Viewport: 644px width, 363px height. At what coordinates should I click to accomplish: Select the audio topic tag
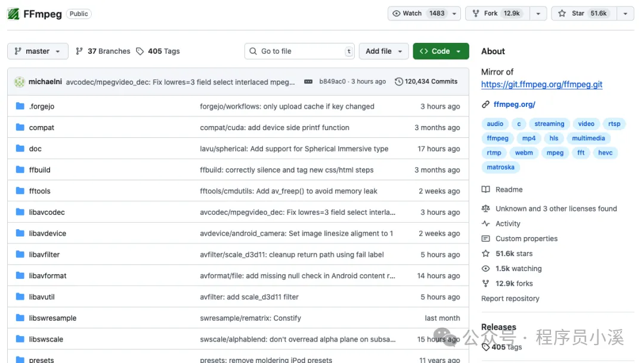pyautogui.click(x=495, y=124)
